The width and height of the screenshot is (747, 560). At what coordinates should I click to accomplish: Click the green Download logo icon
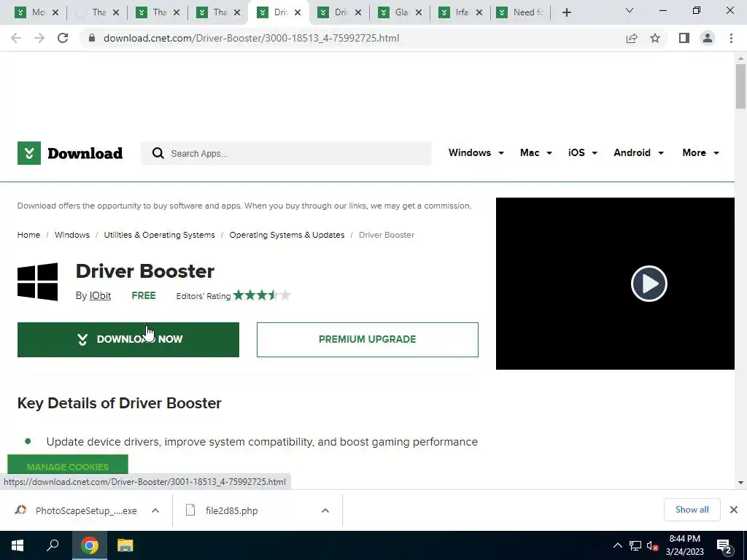point(29,153)
